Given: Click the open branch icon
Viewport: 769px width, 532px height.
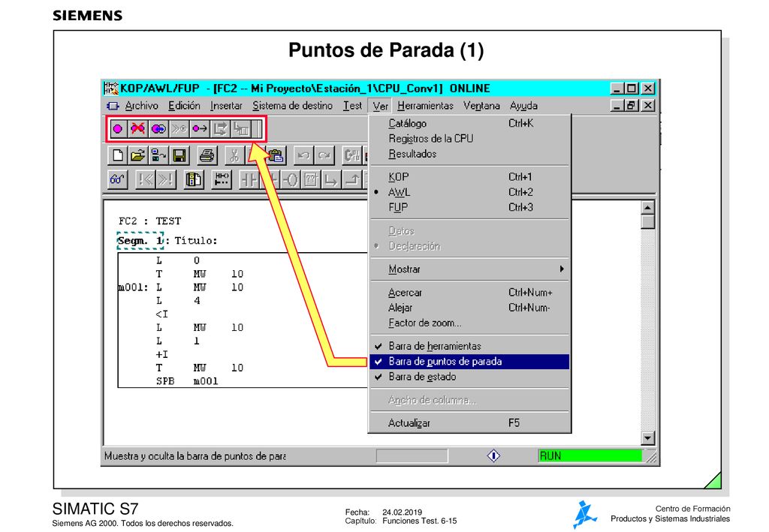Looking at the screenshot, I should click(331, 180).
